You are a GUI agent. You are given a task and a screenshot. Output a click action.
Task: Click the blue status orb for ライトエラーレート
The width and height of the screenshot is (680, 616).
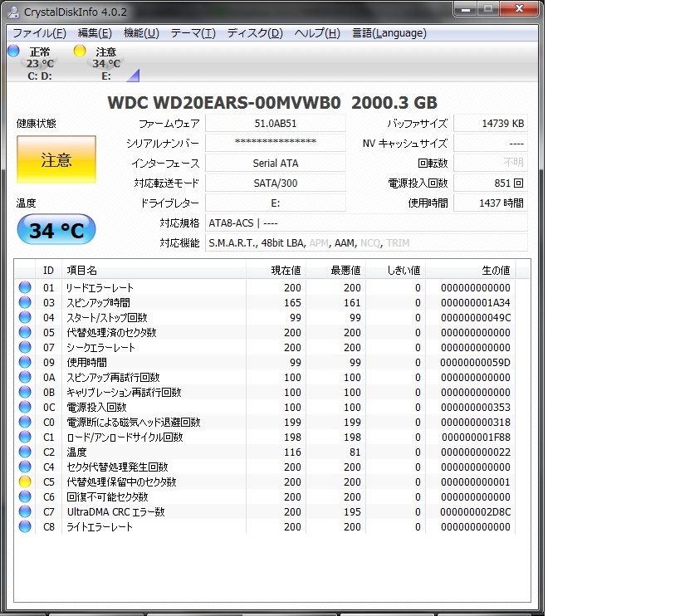[x=25, y=526]
